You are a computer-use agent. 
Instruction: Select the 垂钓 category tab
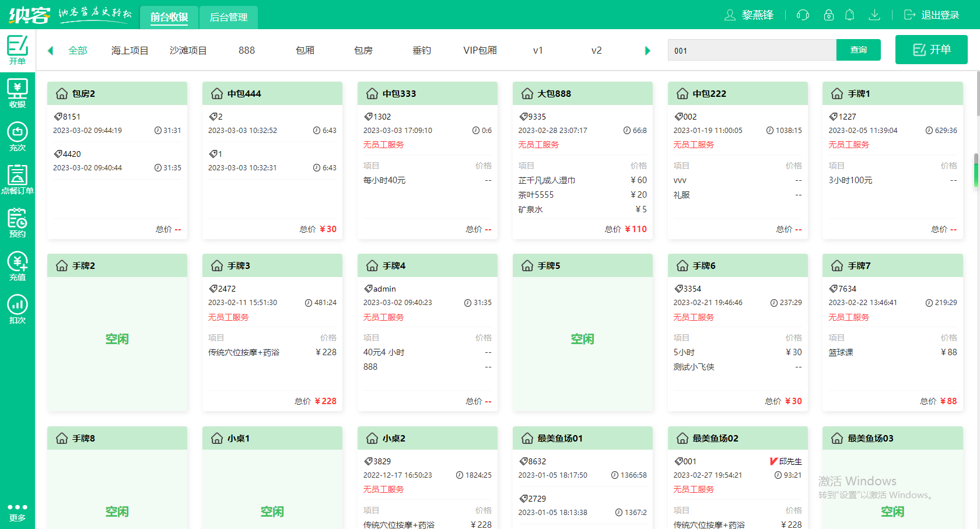click(x=422, y=50)
